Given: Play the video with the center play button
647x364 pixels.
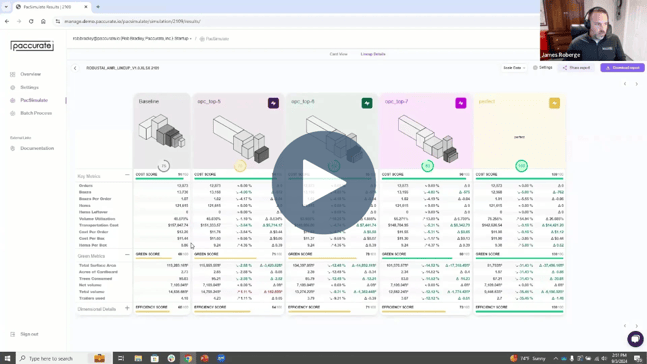Looking at the screenshot, I should click(x=324, y=183).
